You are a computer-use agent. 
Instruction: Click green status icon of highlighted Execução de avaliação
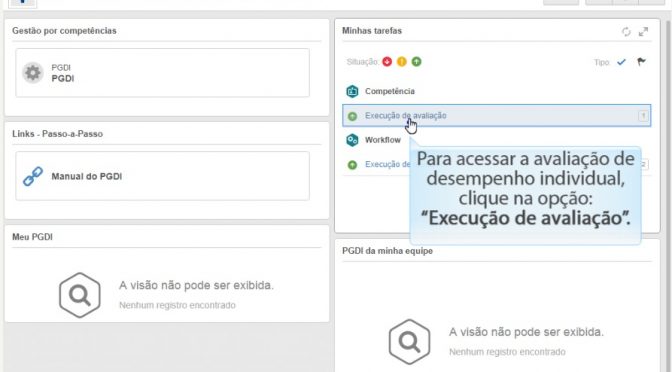pyautogui.click(x=352, y=116)
